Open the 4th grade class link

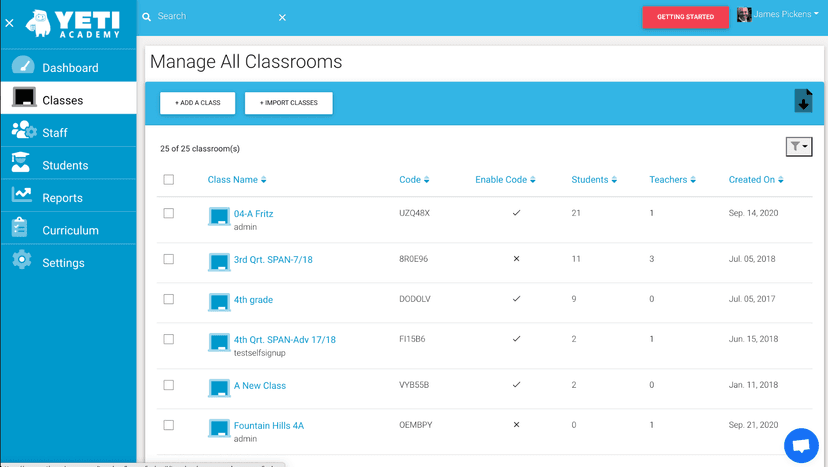(x=253, y=300)
